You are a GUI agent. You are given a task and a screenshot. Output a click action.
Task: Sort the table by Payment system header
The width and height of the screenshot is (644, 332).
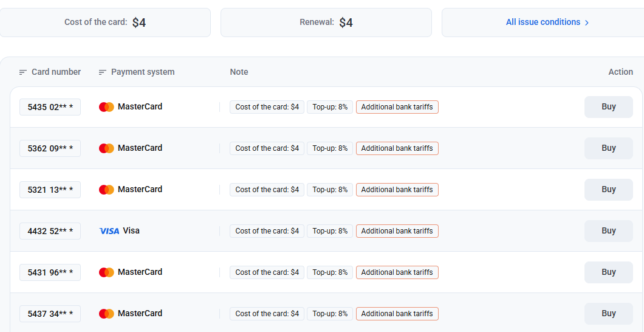coord(143,72)
